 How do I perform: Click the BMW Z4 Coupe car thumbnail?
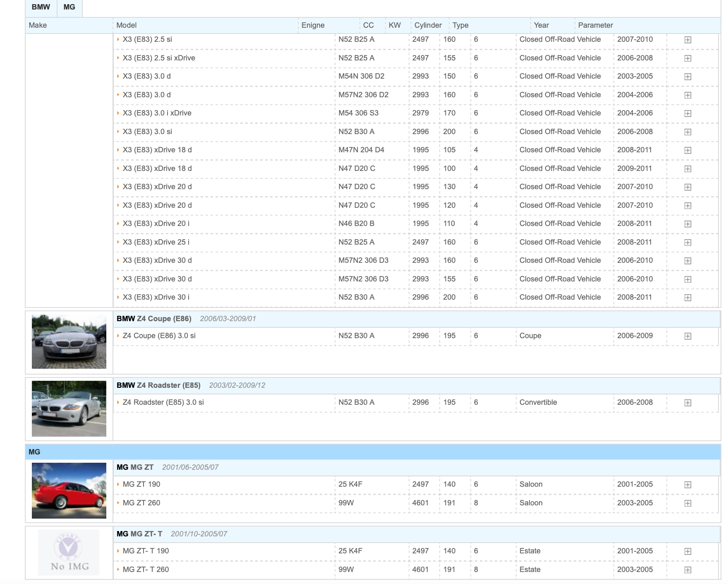pos(69,341)
